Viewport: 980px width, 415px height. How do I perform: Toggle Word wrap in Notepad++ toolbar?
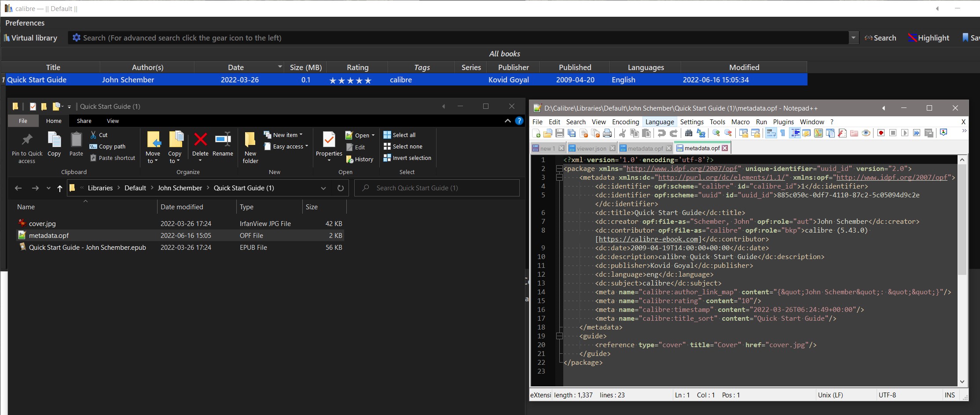click(x=771, y=133)
